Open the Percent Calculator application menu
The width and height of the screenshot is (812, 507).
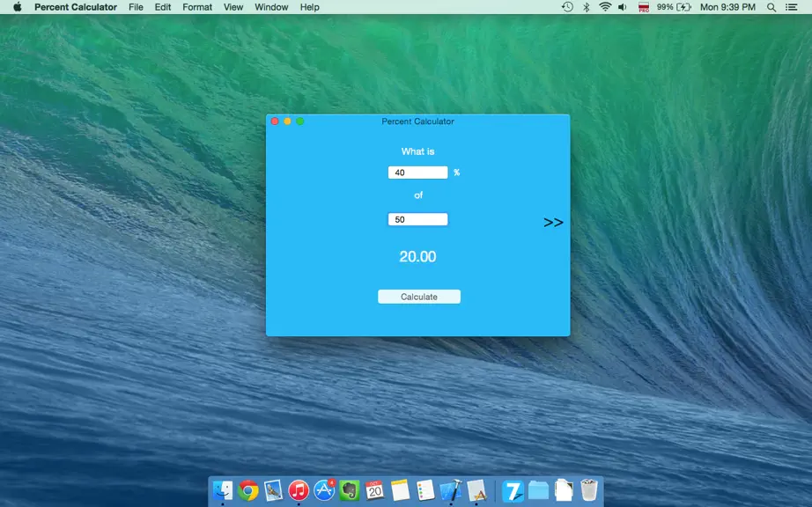[x=76, y=7]
